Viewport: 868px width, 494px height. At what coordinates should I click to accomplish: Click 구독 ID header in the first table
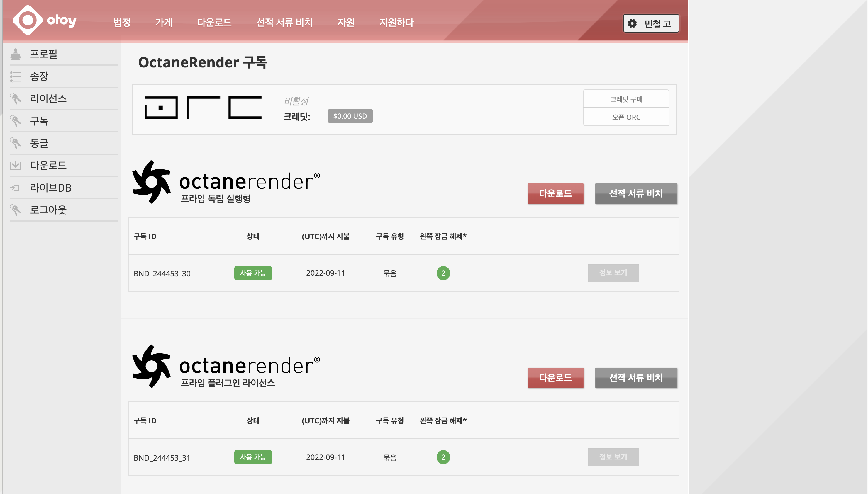[x=145, y=236]
